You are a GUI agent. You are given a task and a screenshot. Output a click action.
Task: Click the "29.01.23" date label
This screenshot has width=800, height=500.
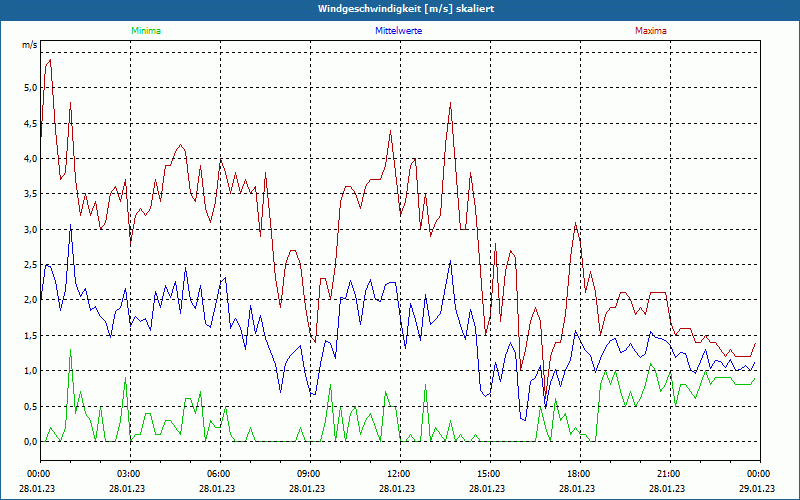(x=757, y=488)
